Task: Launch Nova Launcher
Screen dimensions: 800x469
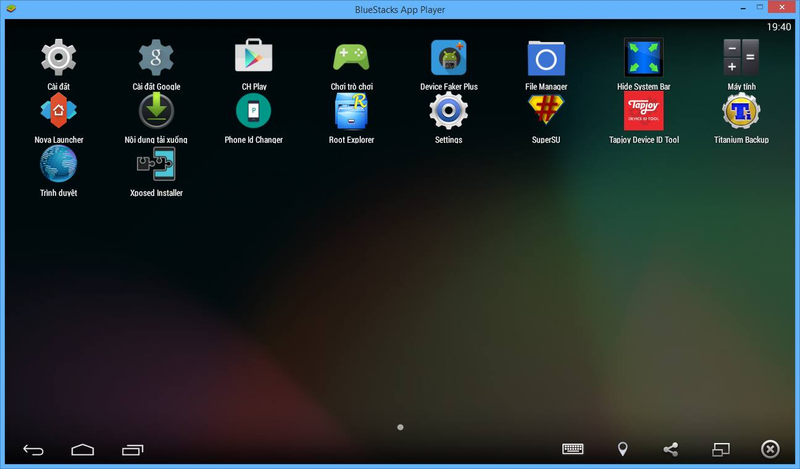Action: tap(59, 111)
